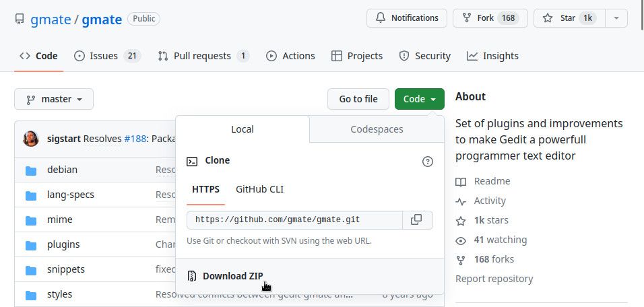
Task: Click the Fork count badge 168
Action: coord(508,18)
